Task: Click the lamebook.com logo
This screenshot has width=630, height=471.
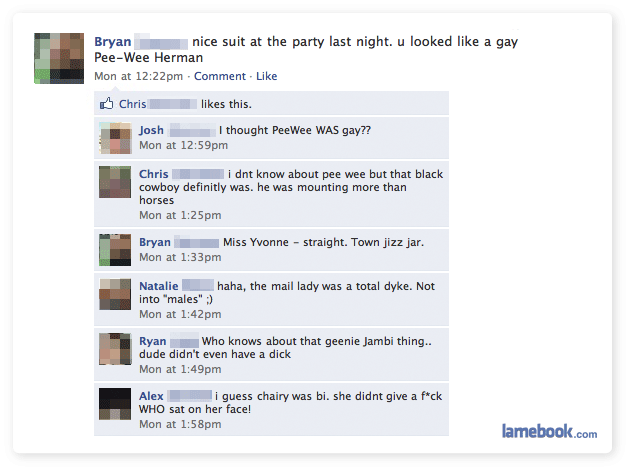Action: [549, 431]
